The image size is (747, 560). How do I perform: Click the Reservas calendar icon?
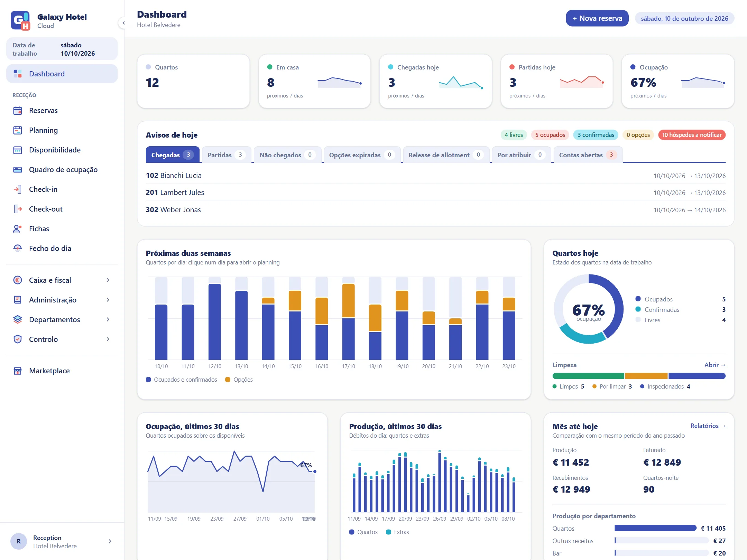[18, 111]
